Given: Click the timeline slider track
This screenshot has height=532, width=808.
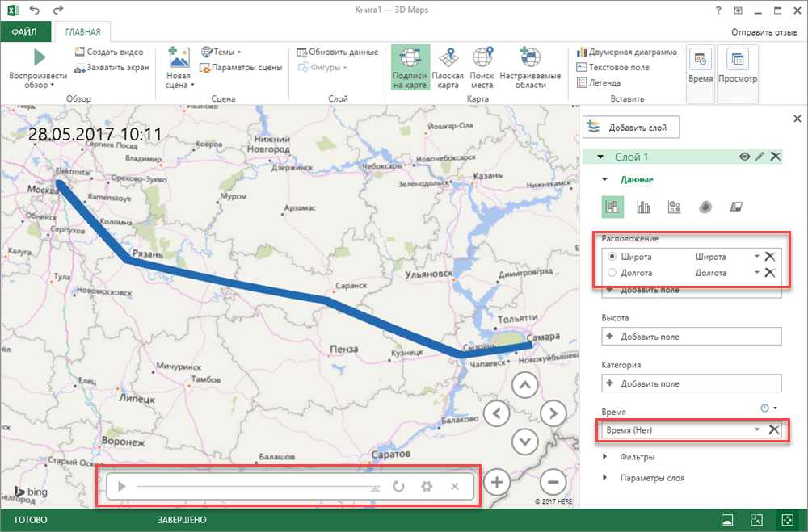Looking at the screenshot, I should [257, 486].
